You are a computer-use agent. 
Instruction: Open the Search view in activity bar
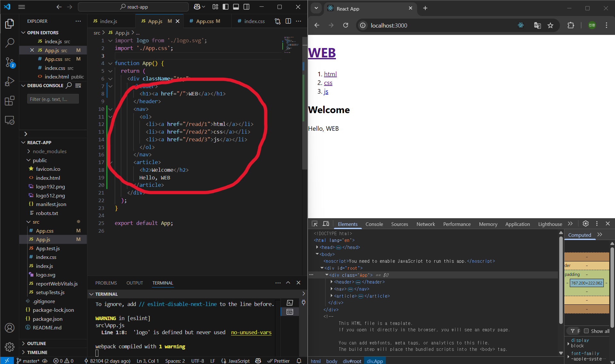pos(10,43)
